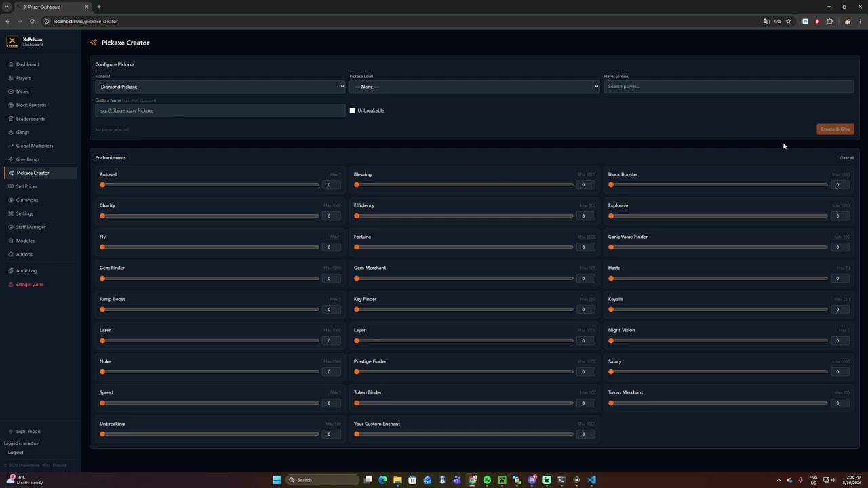This screenshot has height=488, width=868.
Task: Navigate to Sell Prices
Action: point(40,186)
